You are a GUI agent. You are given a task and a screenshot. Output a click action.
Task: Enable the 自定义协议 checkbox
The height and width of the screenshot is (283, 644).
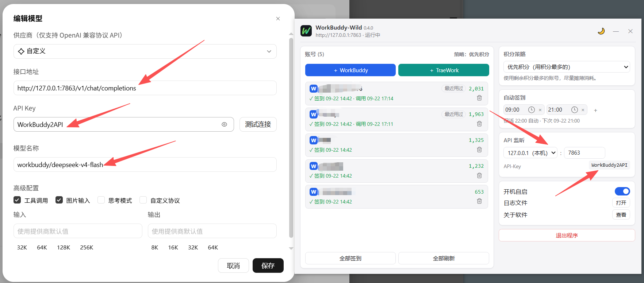143,200
